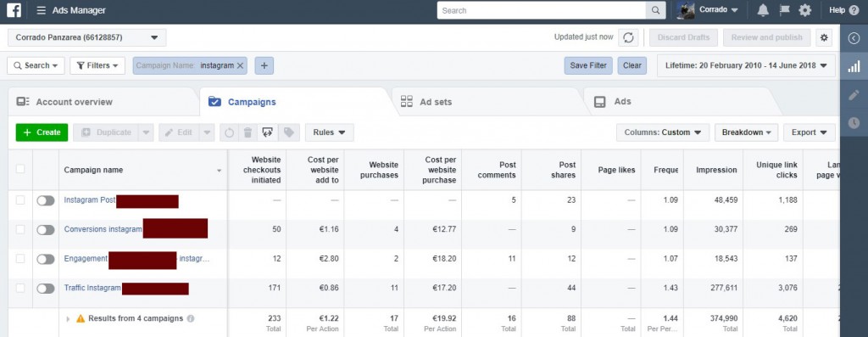
Task: Open the Lifetime date range dropdown
Action: pos(746,65)
